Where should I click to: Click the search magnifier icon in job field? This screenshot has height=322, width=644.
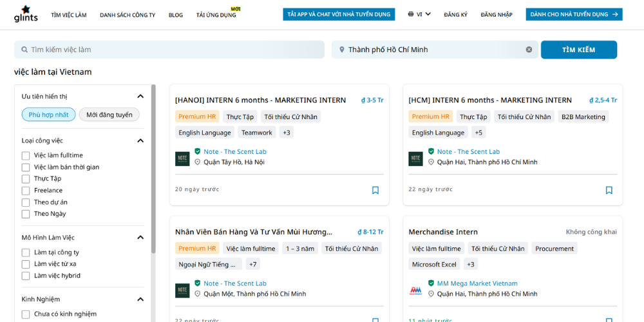24,50
